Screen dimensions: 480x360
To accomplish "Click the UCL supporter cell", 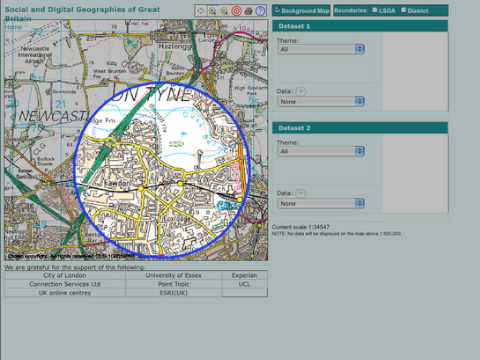I will pos(244,284).
